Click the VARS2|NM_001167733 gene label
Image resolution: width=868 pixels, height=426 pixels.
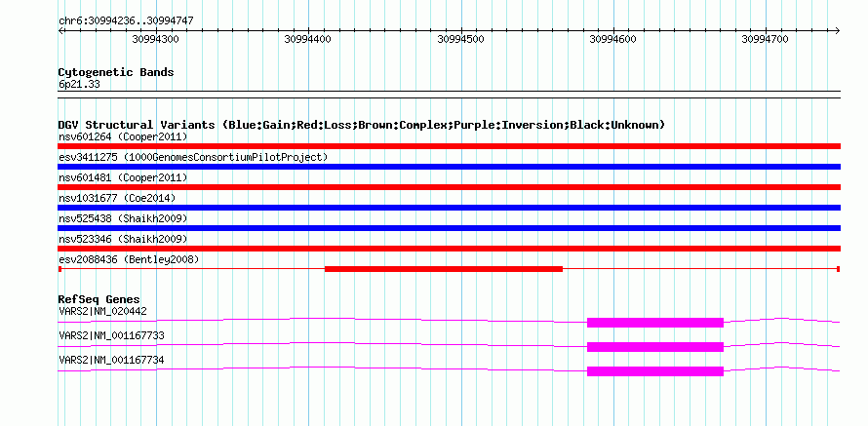click(x=111, y=335)
